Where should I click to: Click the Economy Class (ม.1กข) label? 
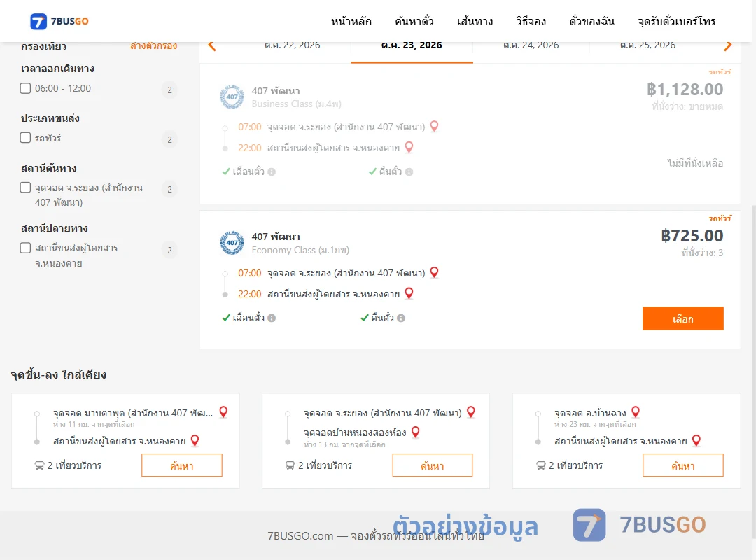click(x=300, y=251)
